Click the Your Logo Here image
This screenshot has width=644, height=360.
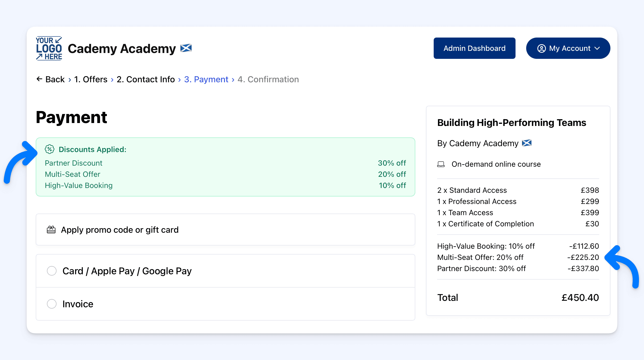coord(49,48)
